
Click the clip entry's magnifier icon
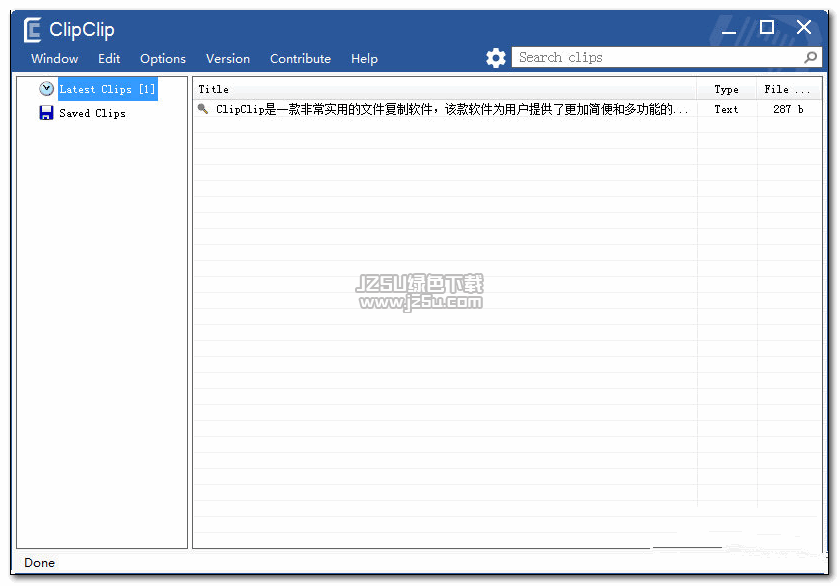(203, 109)
